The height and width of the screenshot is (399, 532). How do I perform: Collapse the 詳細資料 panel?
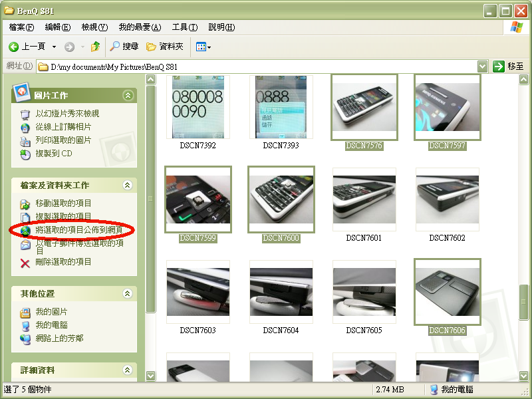coord(128,370)
